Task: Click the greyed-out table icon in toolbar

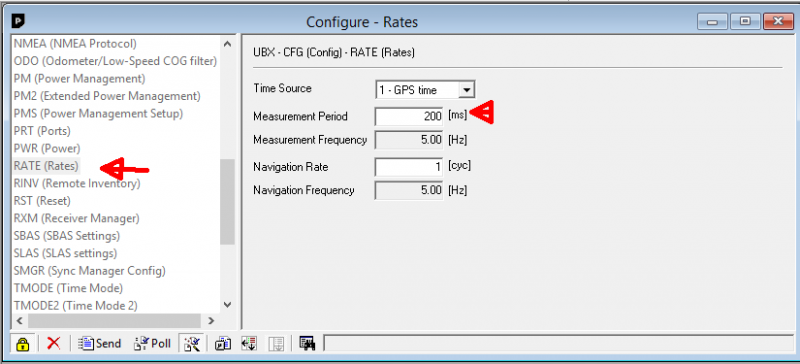Action: point(276,344)
